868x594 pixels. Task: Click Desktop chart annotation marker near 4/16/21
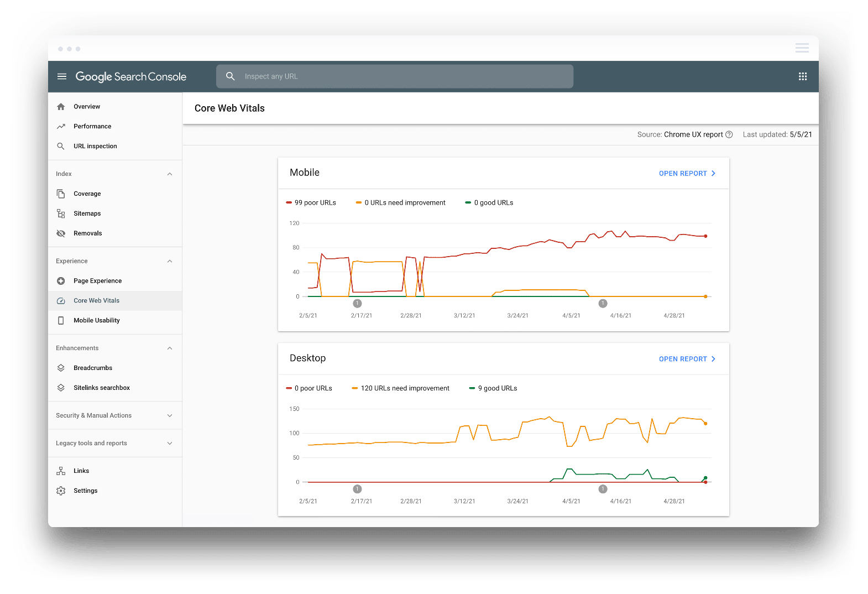coord(603,489)
